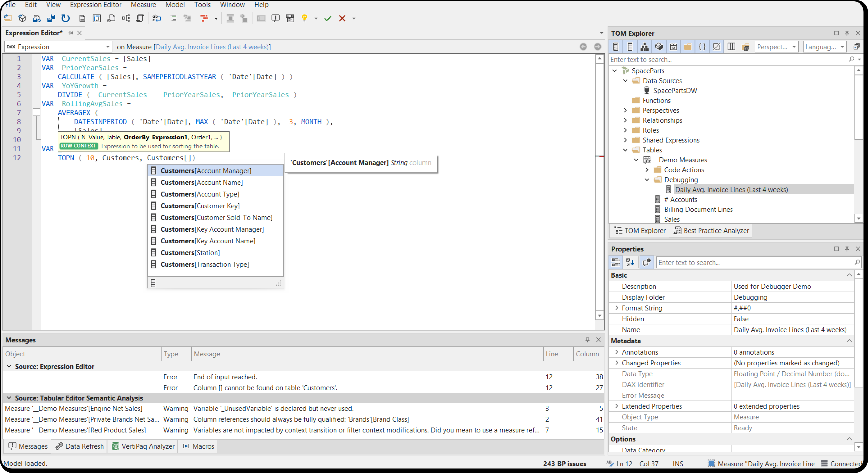Click the speech bubble exclamation toolbar icon
This screenshot has width=868, height=473.
pos(275,18)
